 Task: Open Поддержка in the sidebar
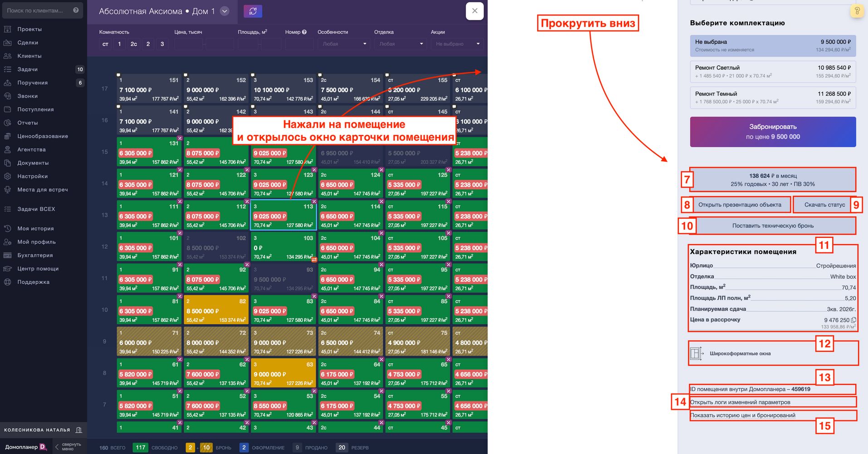34,282
